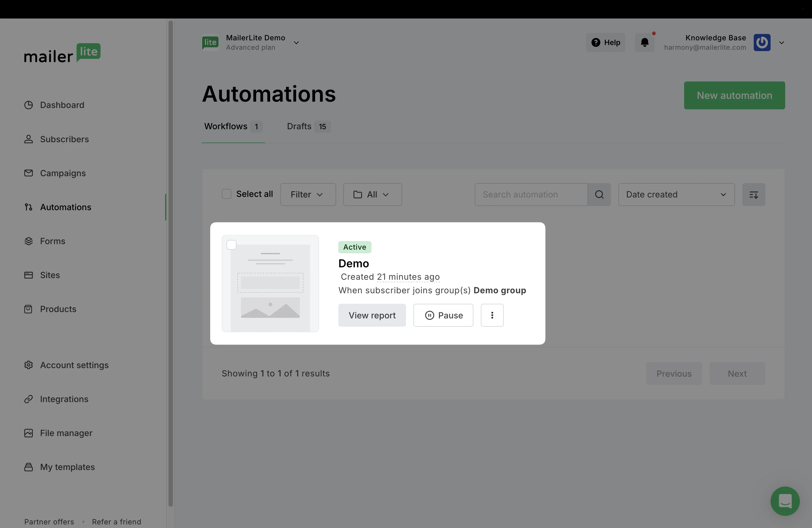Viewport: 812px width, 528px height.
Task: Click the MailerLite logo in sidebar
Action: click(x=62, y=53)
